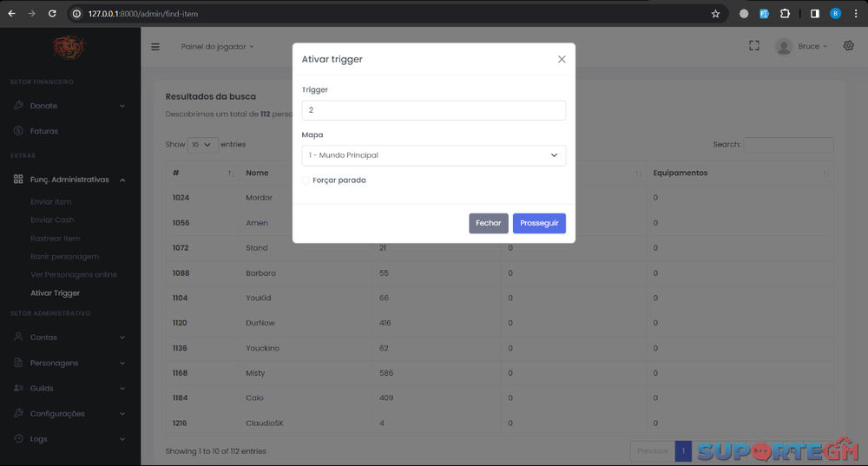
Task: Open Rastrear Item in sidebar
Action: pyautogui.click(x=55, y=239)
